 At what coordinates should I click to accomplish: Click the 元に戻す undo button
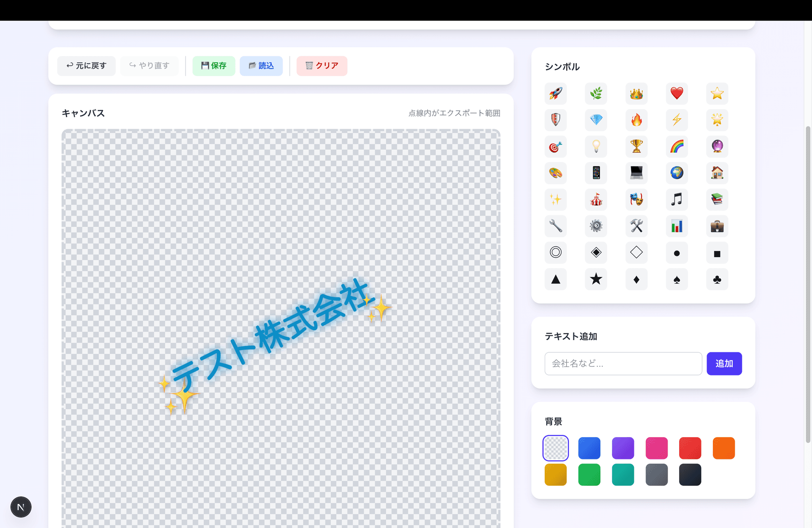point(86,66)
